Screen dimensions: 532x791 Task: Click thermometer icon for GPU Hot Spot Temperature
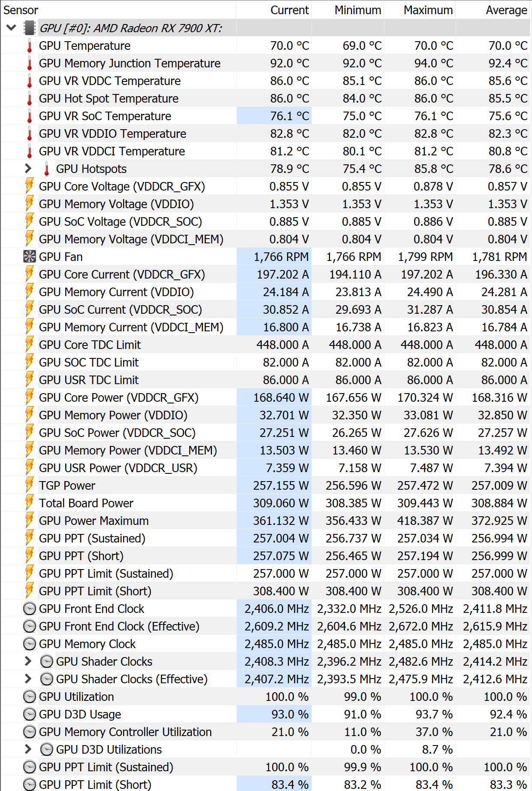click(x=30, y=98)
